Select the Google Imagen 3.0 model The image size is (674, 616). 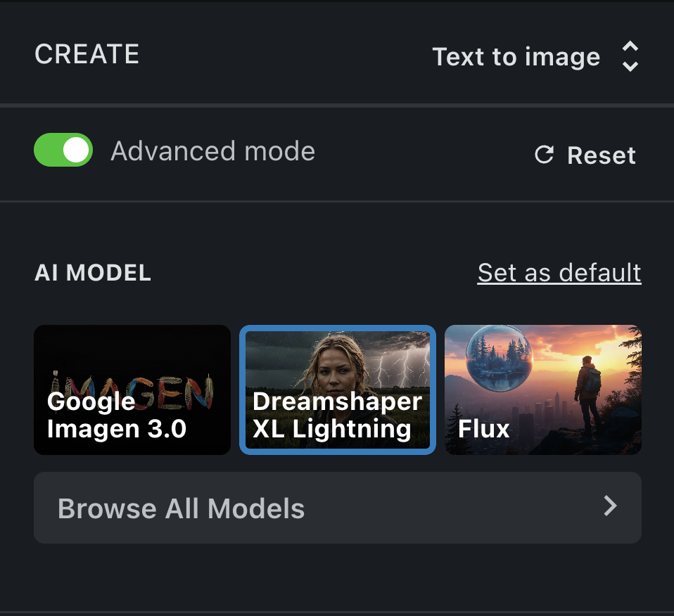[x=132, y=390]
